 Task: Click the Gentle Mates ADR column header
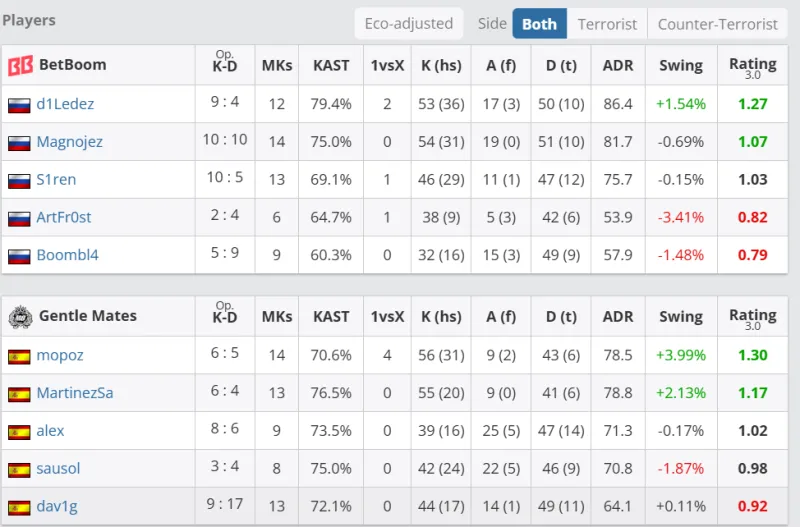[x=618, y=316]
